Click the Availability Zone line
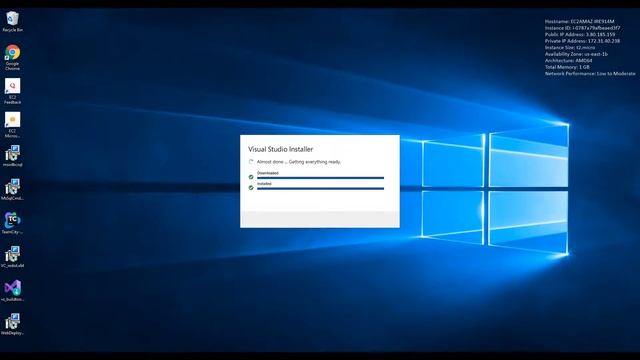Viewport: 640px width, 360px height. (x=576, y=54)
